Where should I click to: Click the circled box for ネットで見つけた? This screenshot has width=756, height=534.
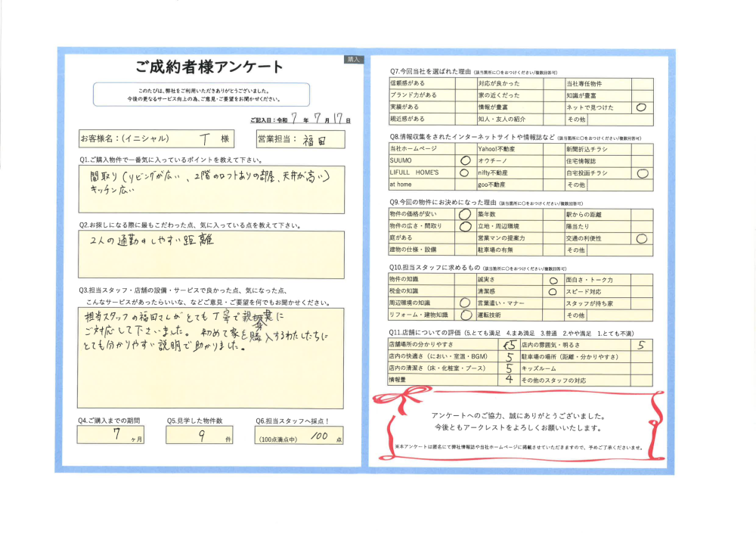[x=641, y=107]
